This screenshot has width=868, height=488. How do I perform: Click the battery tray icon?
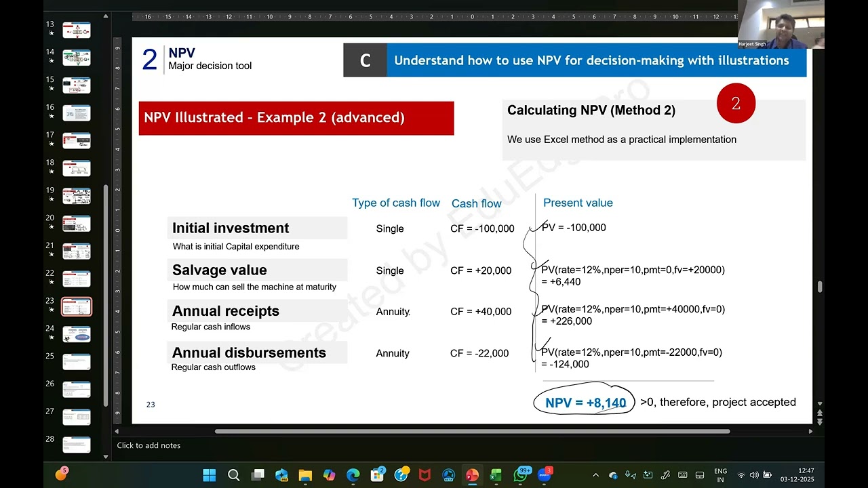tap(768, 475)
